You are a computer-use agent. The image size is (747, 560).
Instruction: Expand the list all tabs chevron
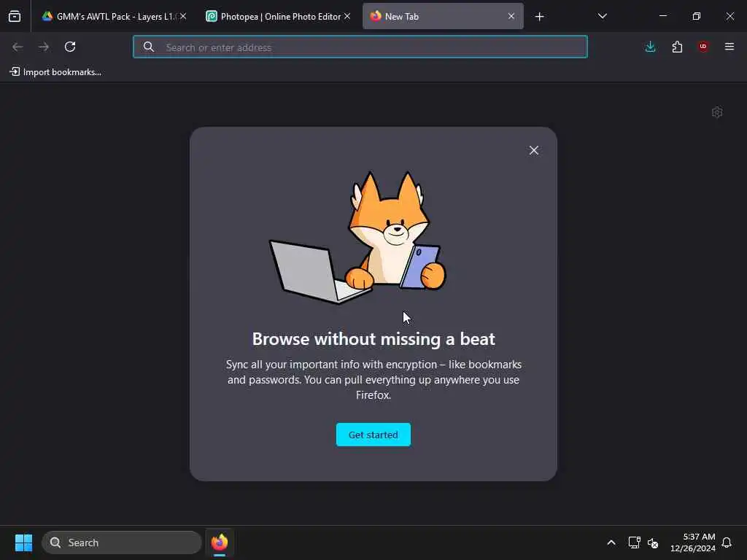pos(602,16)
